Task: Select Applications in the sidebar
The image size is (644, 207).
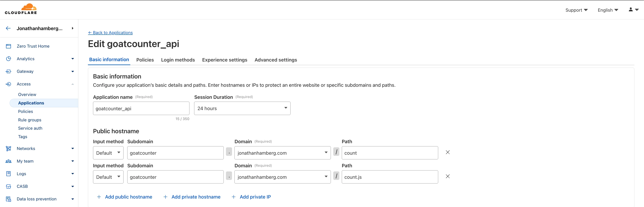Action: (44, 103)
